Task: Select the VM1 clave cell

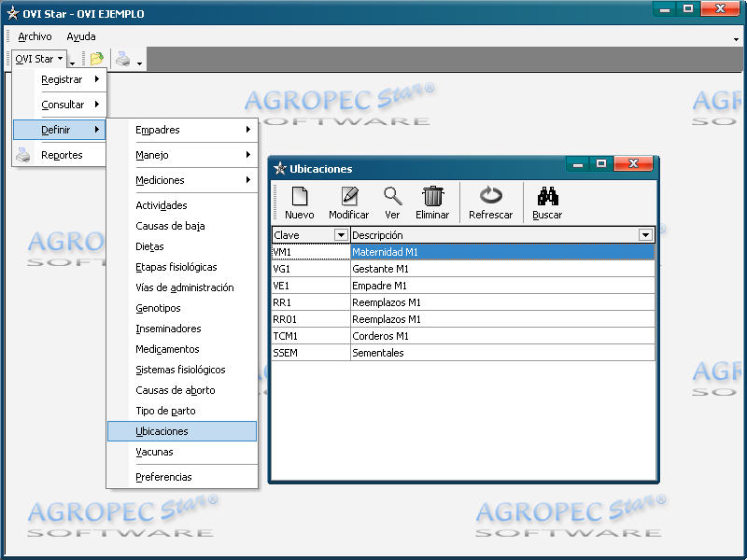Action: (311, 251)
